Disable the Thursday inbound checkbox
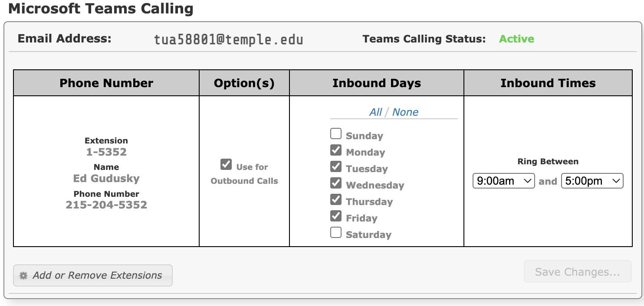This screenshot has width=644, height=306. [336, 199]
